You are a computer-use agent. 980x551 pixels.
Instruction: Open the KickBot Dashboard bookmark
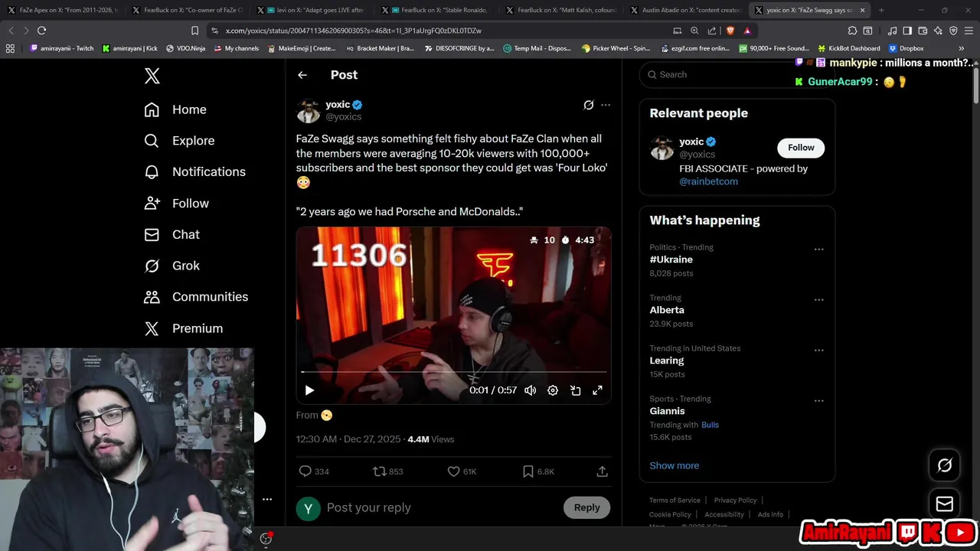[849, 48]
